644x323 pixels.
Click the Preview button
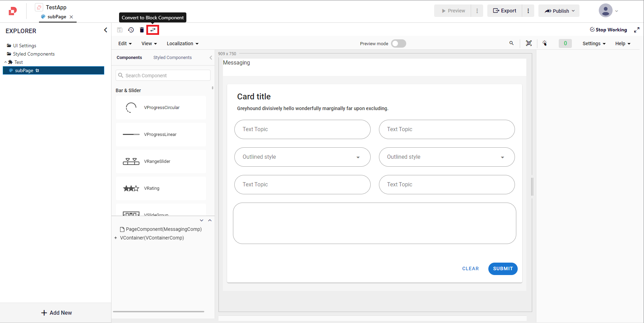(453, 11)
